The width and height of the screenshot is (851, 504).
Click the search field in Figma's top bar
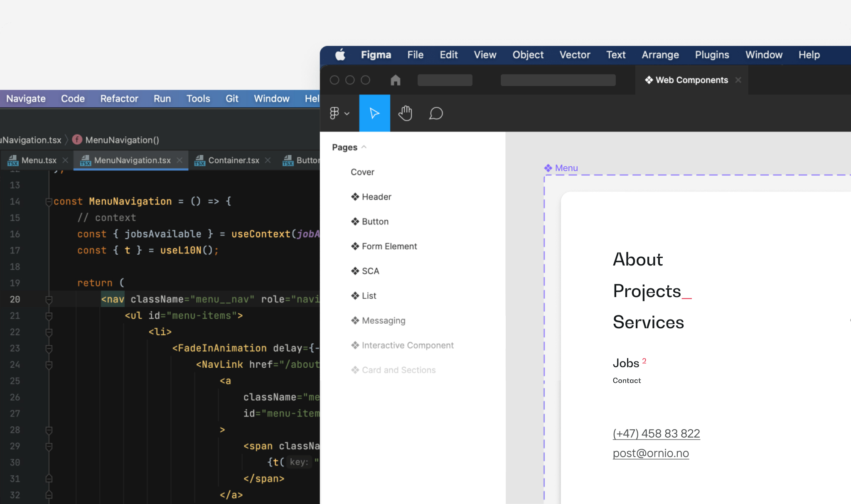tap(558, 80)
